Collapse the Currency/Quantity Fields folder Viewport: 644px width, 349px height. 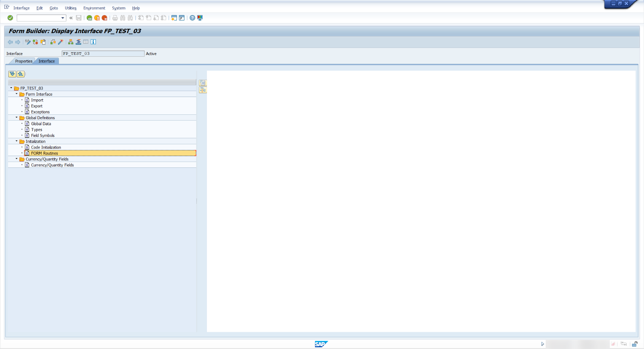[x=16, y=159]
